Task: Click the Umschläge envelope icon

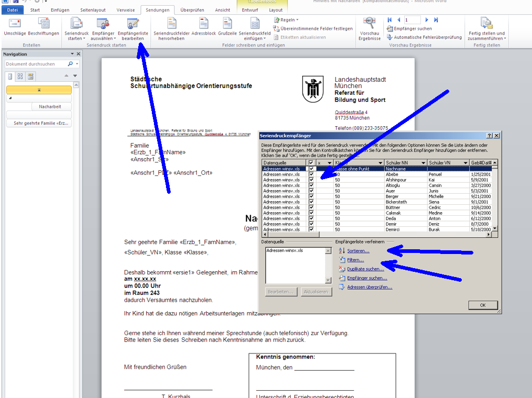Action: pos(15,26)
